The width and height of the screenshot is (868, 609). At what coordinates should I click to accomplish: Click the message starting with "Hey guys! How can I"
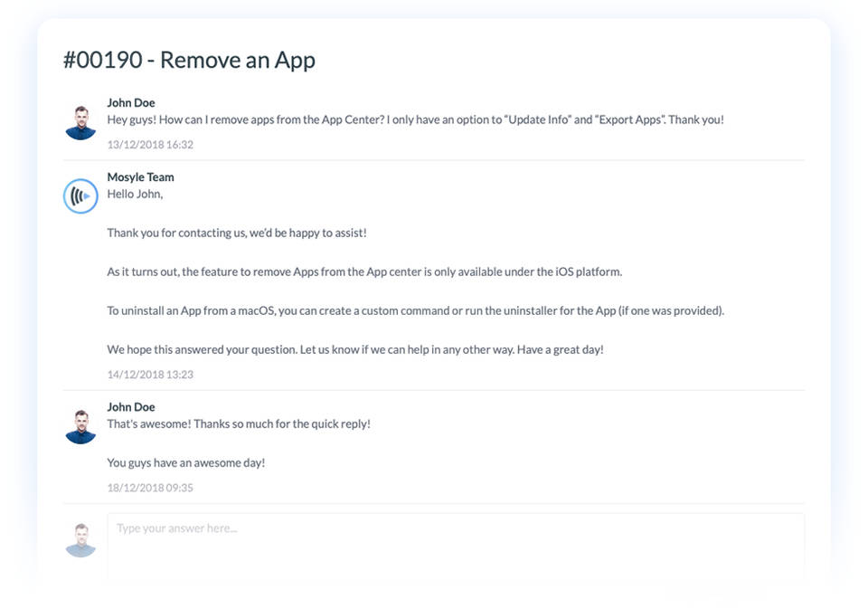[415, 119]
